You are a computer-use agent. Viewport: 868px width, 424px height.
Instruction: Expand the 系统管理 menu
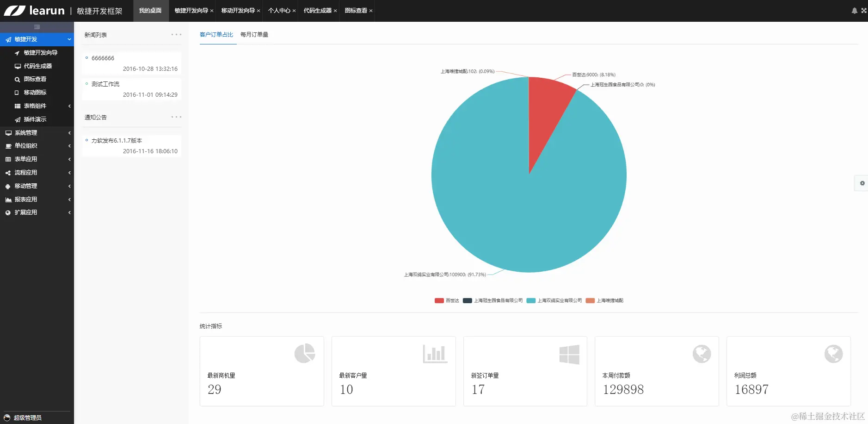click(x=37, y=133)
